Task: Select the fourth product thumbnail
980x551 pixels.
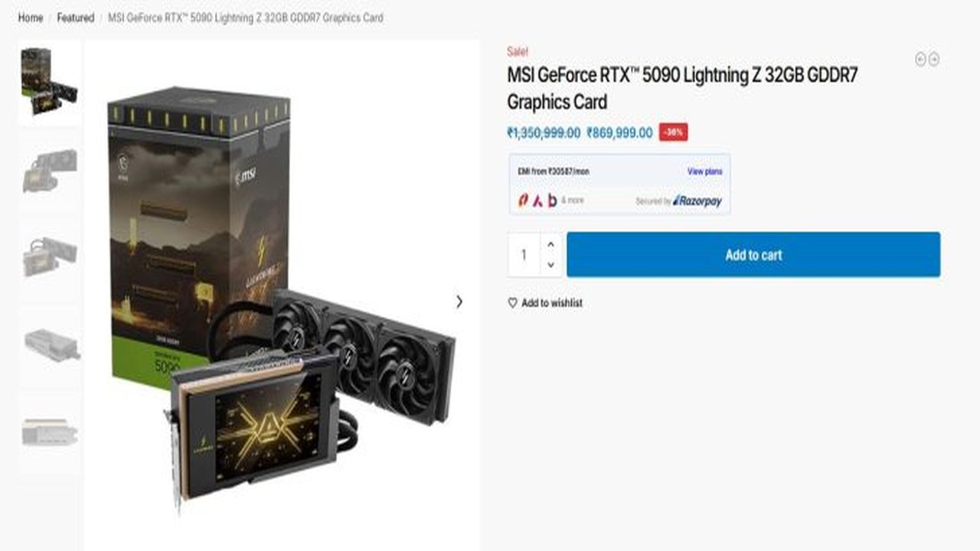Action: (49, 346)
